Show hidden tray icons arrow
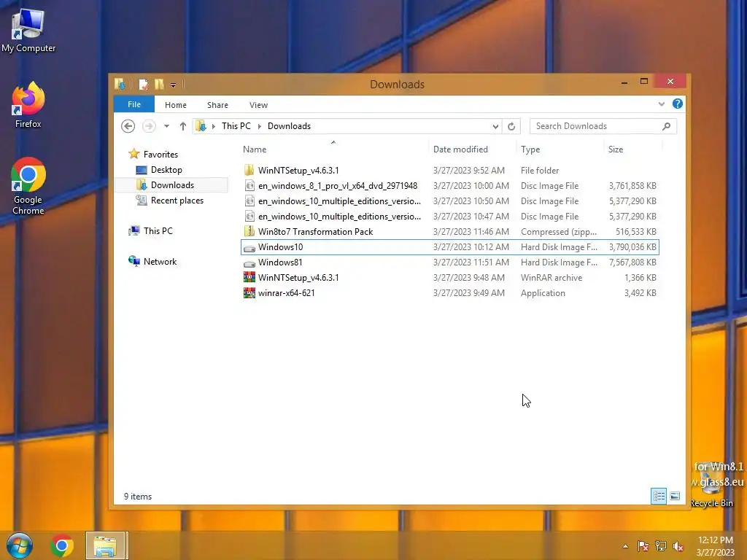This screenshot has height=560, width=747. [625, 546]
